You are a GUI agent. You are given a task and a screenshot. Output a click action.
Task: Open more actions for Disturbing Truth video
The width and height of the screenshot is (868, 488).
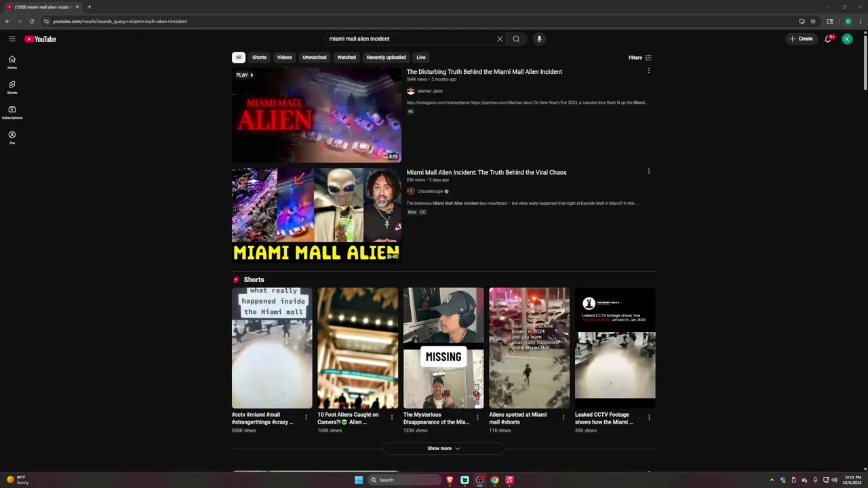pyautogui.click(x=649, y=70)
